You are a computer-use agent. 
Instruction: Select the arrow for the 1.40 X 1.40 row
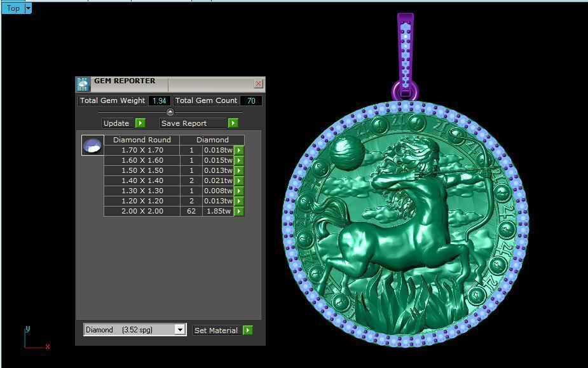coord(239,181)
